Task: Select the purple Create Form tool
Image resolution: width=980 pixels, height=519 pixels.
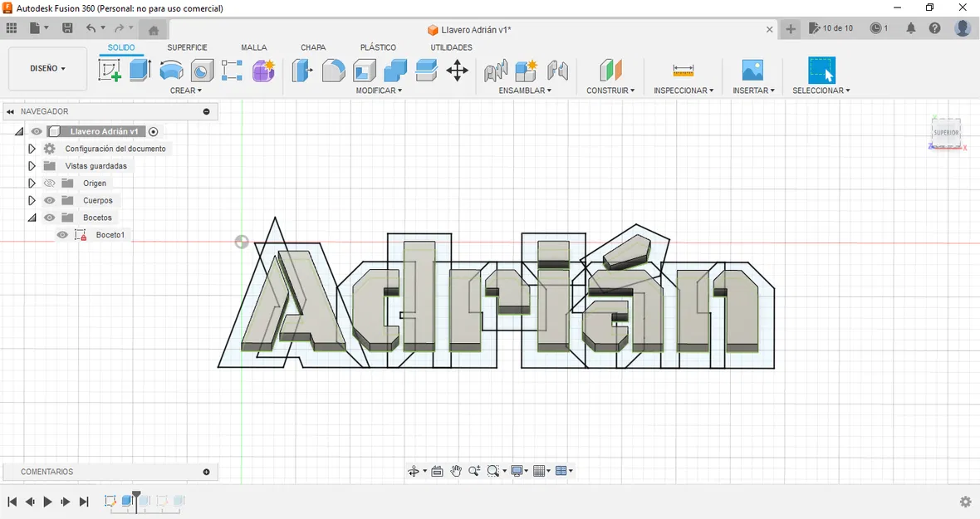Action: (263, 71)
